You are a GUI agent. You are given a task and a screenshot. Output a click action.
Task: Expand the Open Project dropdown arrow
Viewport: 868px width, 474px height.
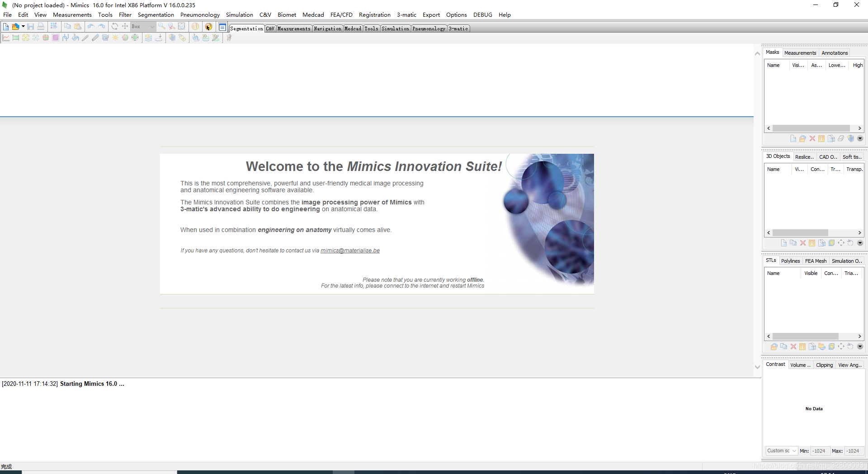[x=23, y=27]
